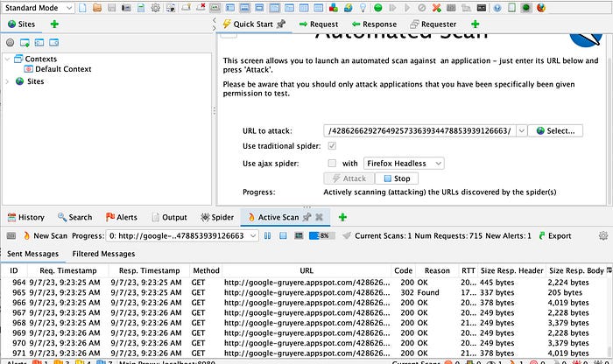
Task: Open the Alerts tab
Action: click(x=122, y=217)
